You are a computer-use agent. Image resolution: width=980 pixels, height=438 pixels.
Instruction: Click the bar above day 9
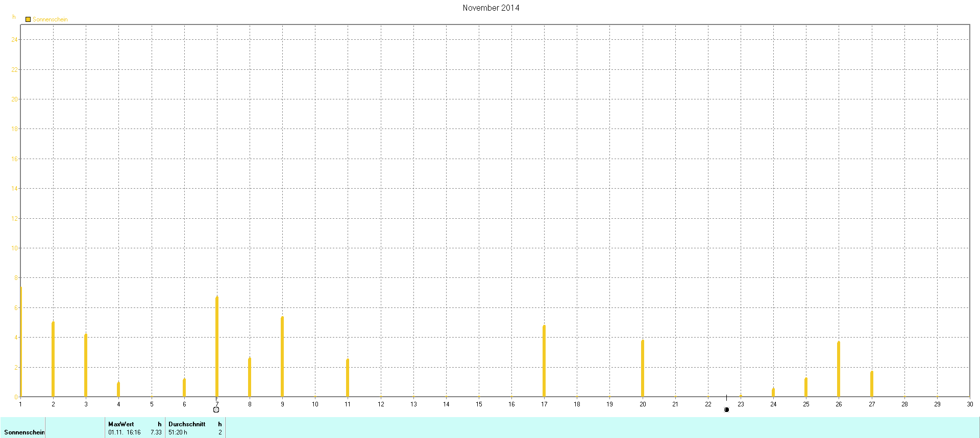pyautogui.click(x=282, y=356)
